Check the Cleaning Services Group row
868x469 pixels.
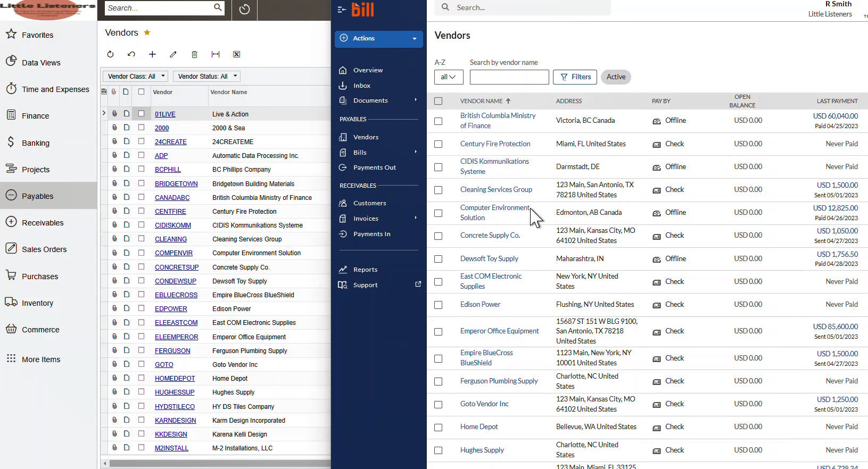pos(438,190)
